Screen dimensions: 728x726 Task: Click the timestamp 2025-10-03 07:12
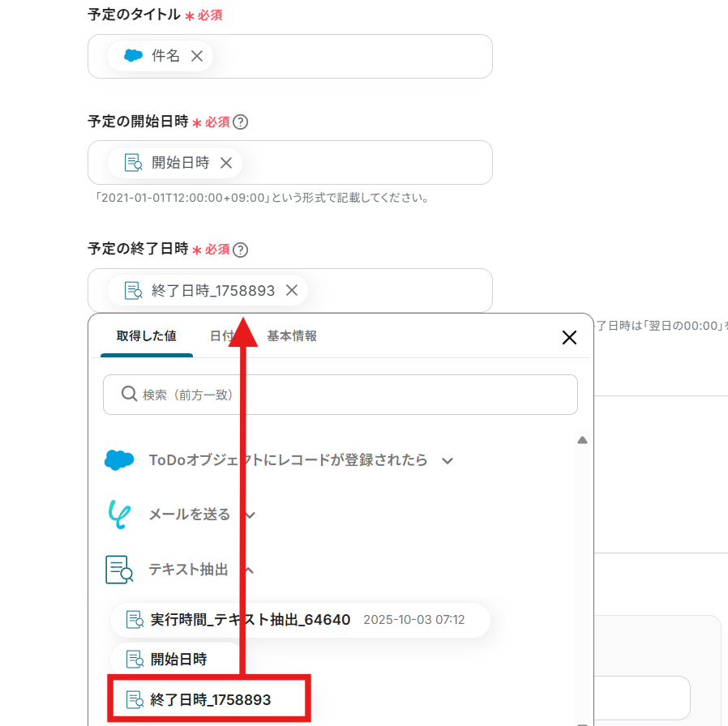coord(413,620)
